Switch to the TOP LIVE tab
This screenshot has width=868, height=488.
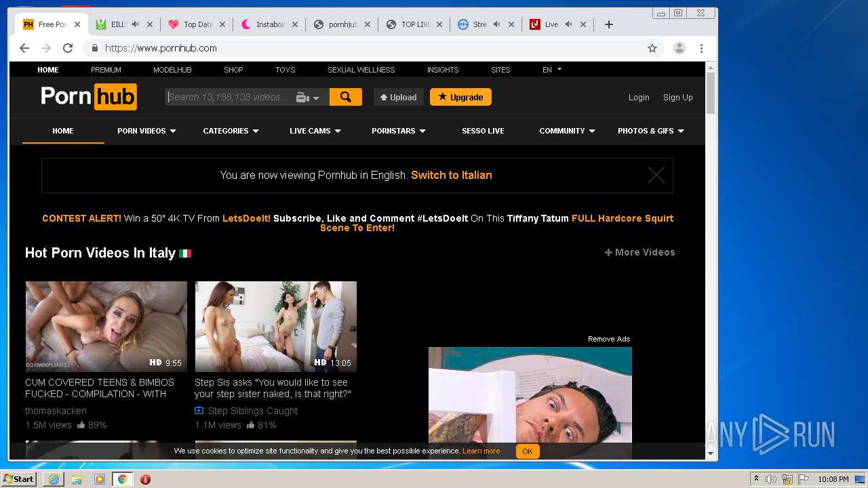pyautogui.click(x=415, y=24)
